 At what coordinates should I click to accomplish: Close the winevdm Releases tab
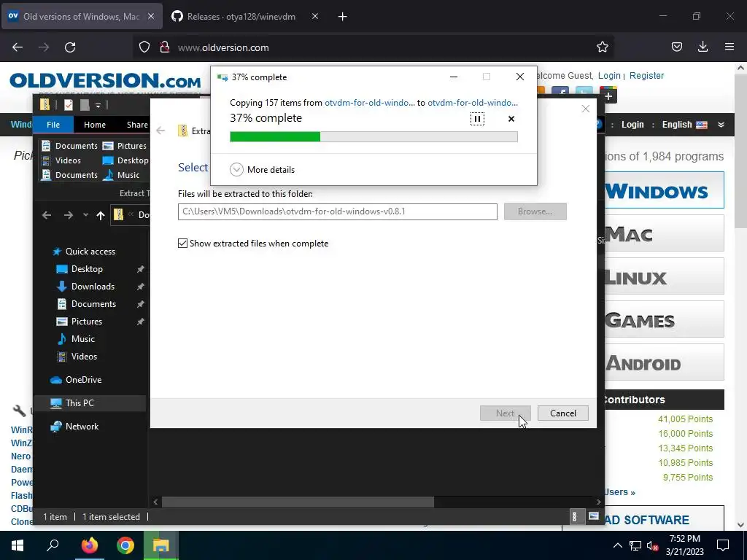pos(315,17)
